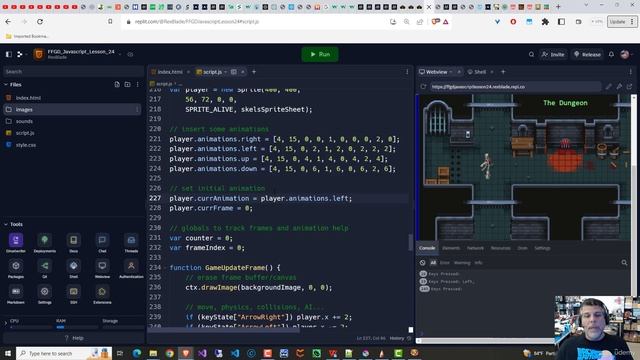The image size is (640, 360).
Task: Open the user avatar menu
Action: point(625,54)
